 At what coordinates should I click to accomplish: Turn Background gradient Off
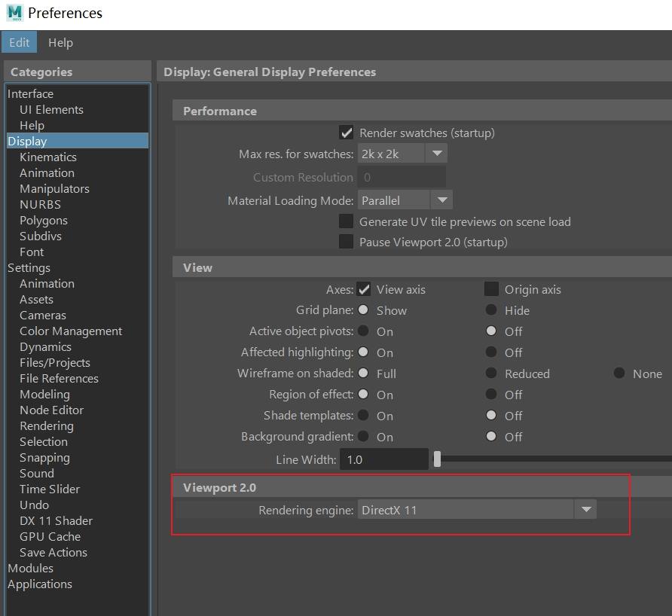pos(491,436)
